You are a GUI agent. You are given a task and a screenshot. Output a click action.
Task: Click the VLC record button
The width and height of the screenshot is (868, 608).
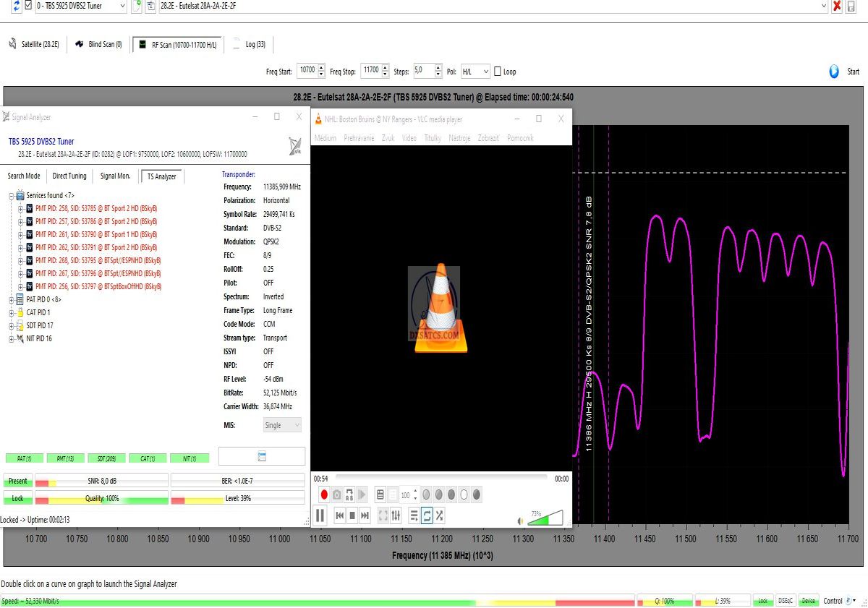point(324,495)
